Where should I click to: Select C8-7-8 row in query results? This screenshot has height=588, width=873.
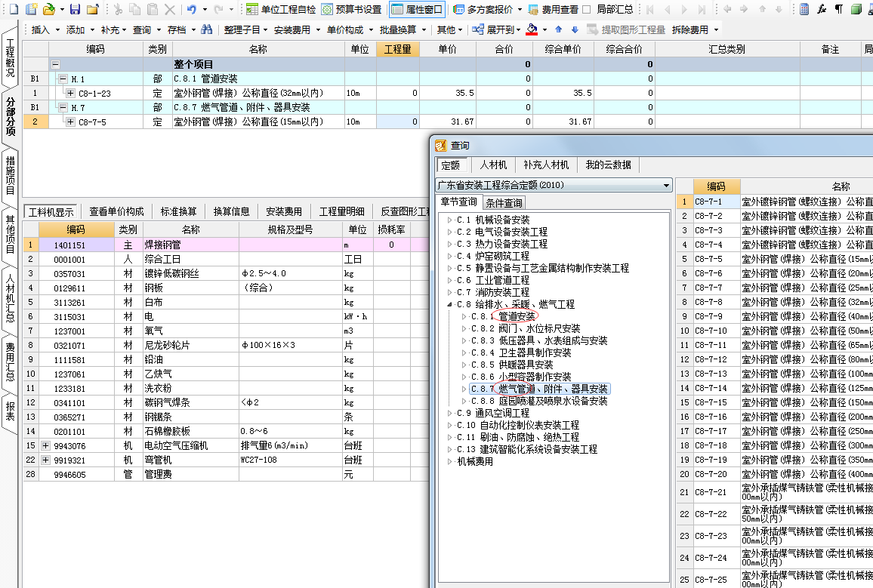775,302
